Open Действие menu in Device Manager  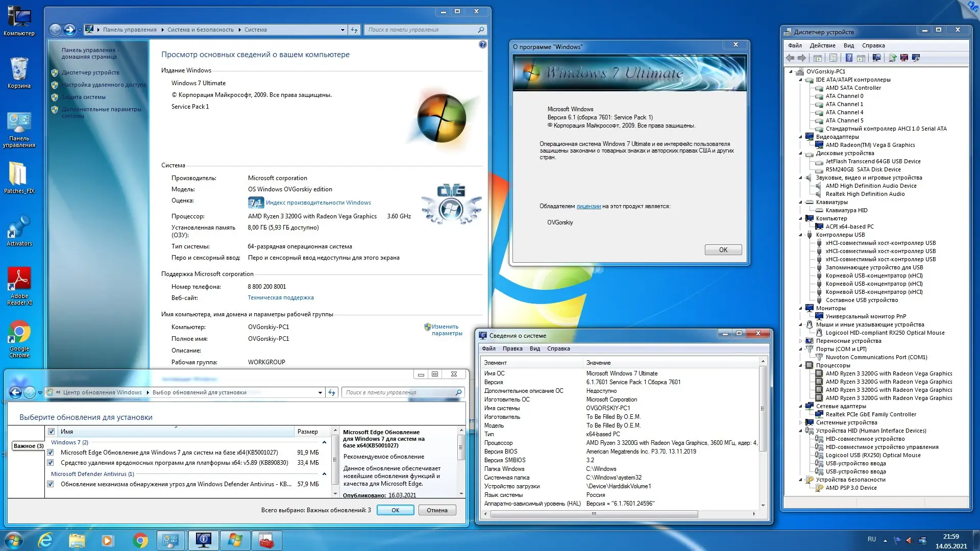coord(822,45)
